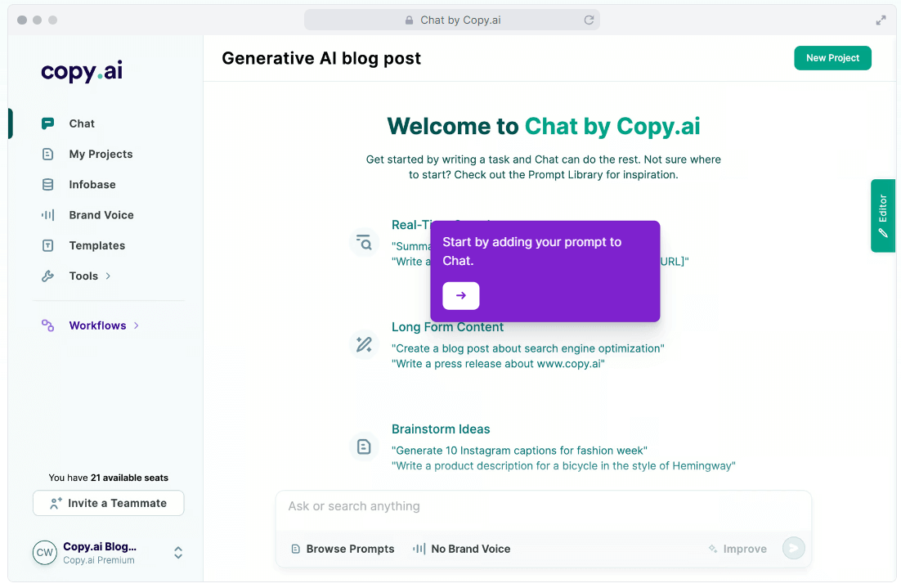Toggle the No Brand Voice selector

click(462, 549)
